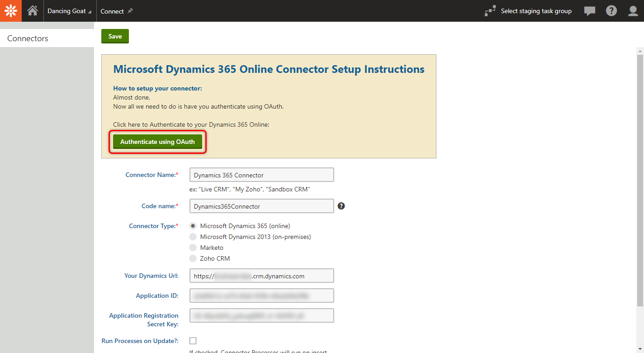Open staging task group icon

click(x=490, y=11)
